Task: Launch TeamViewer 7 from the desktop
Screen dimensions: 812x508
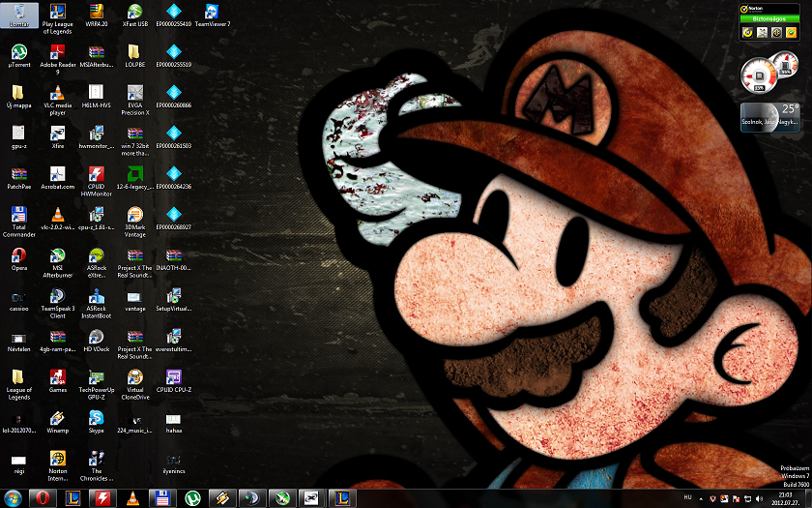Action: (x=212, y=13)
